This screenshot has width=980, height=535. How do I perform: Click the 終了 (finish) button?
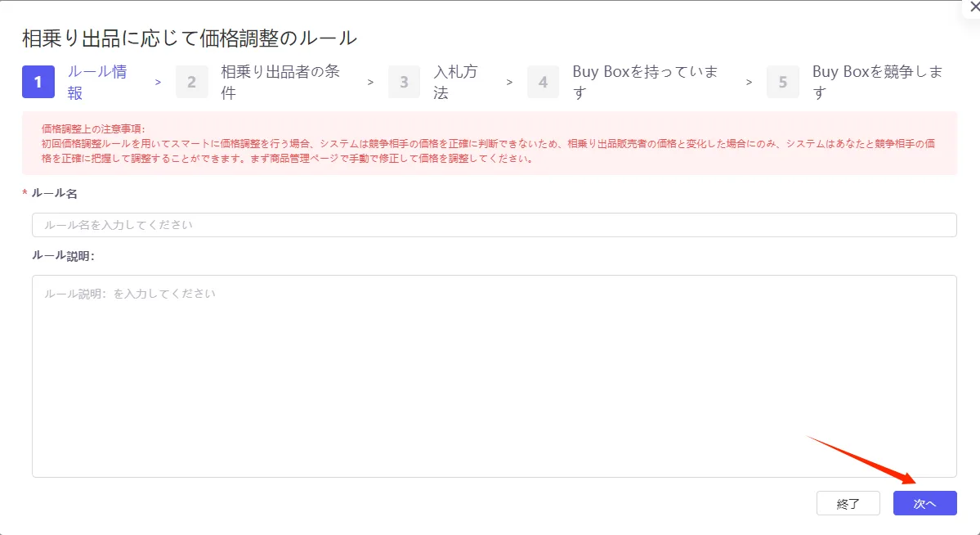848,503
